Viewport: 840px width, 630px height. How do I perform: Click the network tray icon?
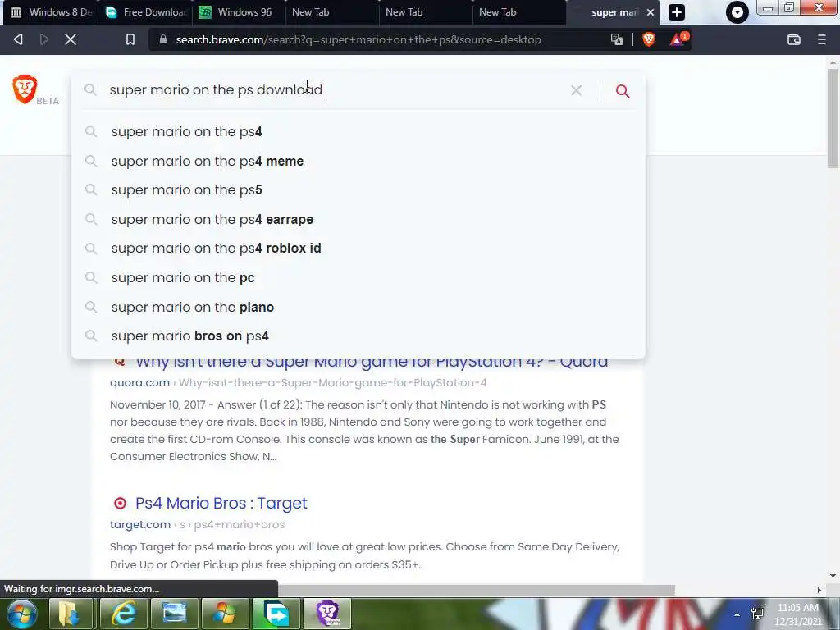pos(757,614)
